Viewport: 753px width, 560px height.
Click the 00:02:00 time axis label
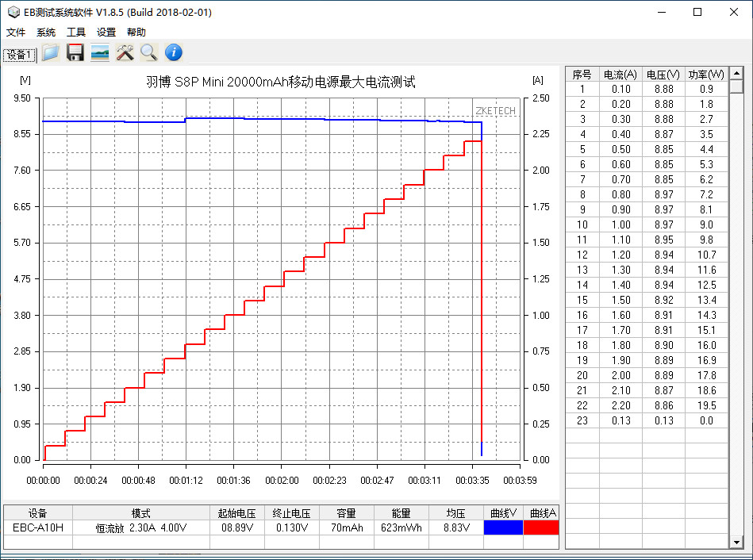(x=282, y=480)
